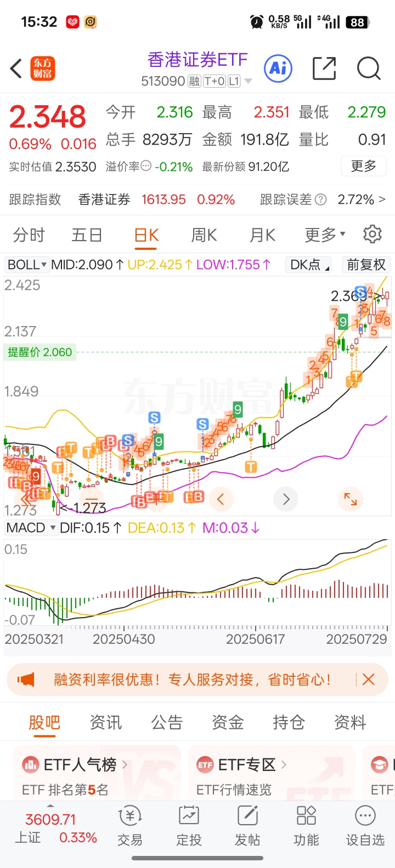Image resolution: width=395 pixels, height=868 pixels.
Task: Share via the export arrow icon
Action: (324, 68)
